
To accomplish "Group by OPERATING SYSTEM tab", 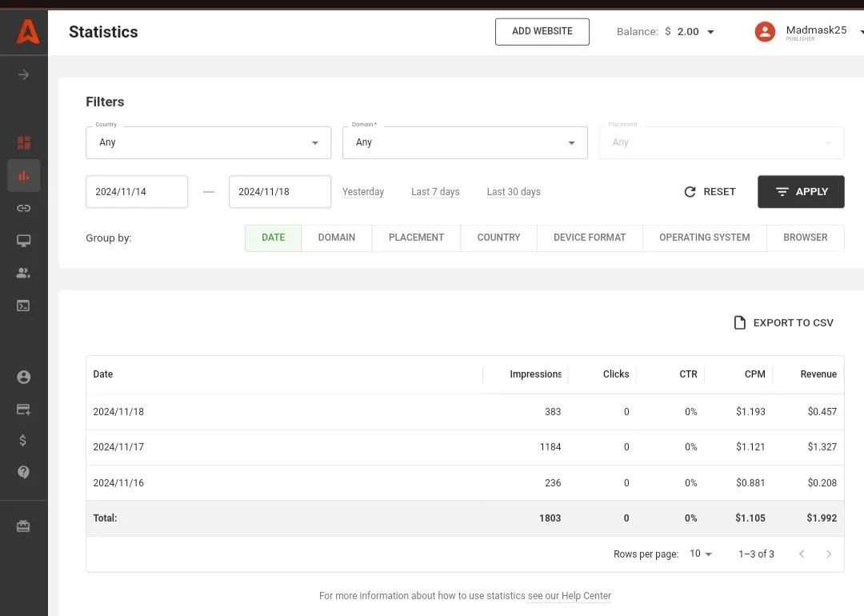I will [704, 238].
